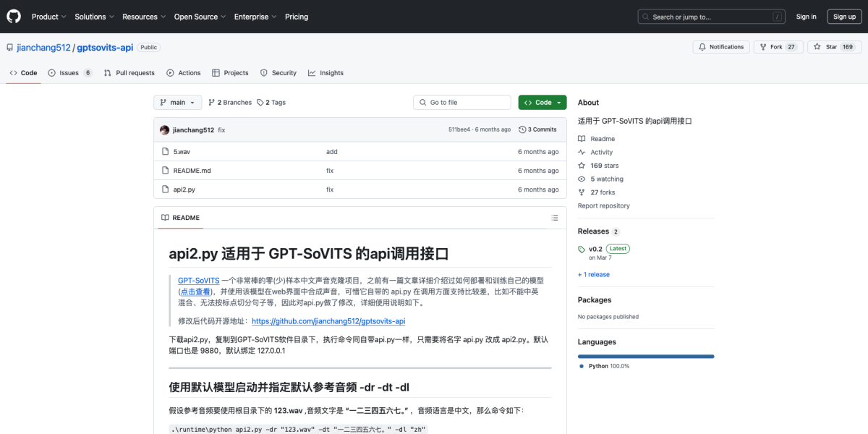Click the commit history icon showing 3 Commits
The height and width of the screenshot is (434, 868).
click(x=523, y=129)
